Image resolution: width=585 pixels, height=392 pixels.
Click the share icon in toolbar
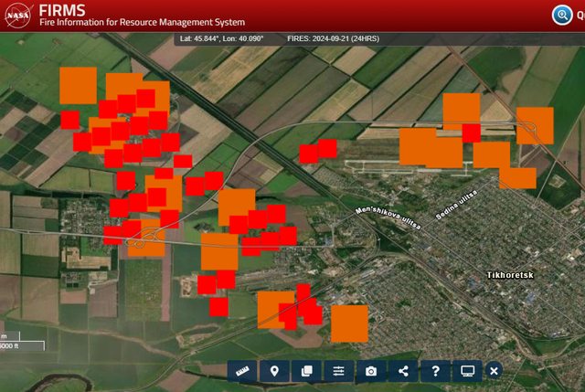402,371
